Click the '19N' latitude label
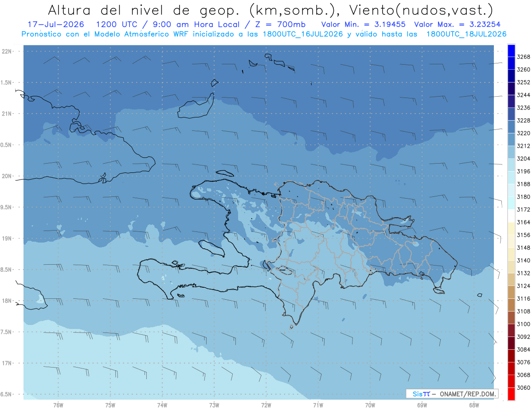The height and width of the screenshot is (411, 532). (6, 239)
